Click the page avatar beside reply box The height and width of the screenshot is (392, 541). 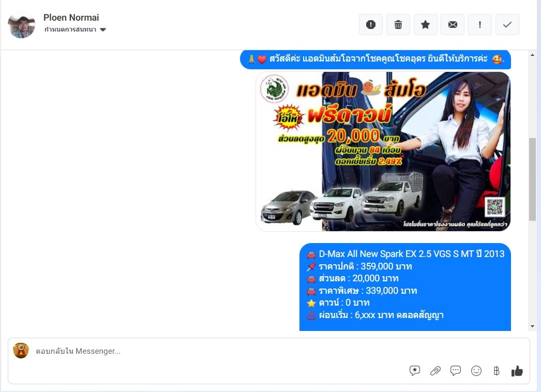pos(21,351)
